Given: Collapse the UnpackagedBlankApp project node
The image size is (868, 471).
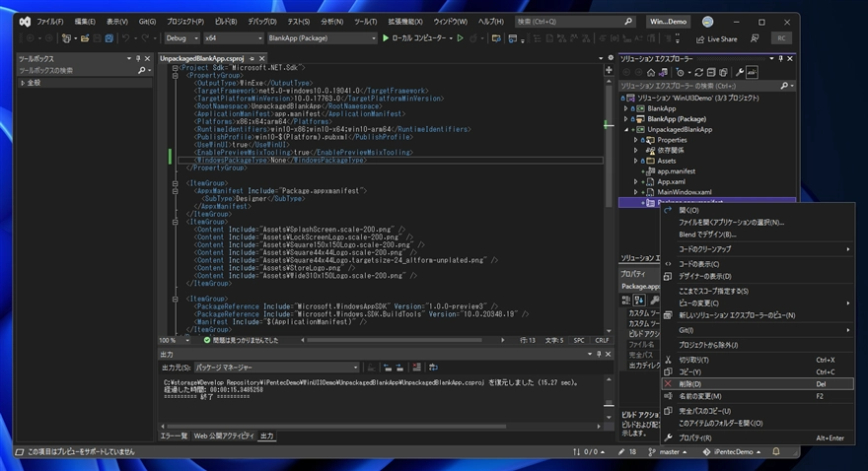Looking at the screenshot, I should point(626,129).
